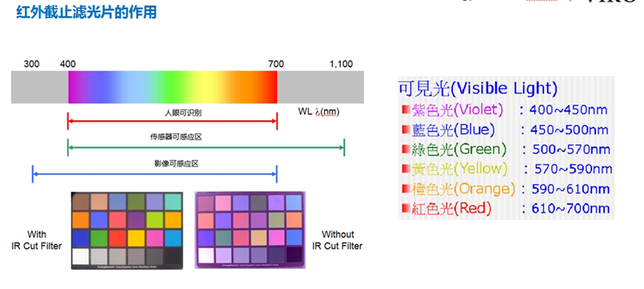Click the red bullet beside 橙色光(Orange)
Screen dimensions: 644x289
click(x=406, y=188)
